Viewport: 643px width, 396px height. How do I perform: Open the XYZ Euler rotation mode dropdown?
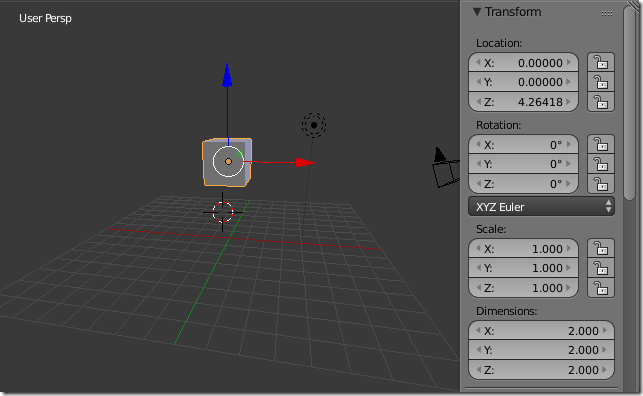(x=541, y=207)
